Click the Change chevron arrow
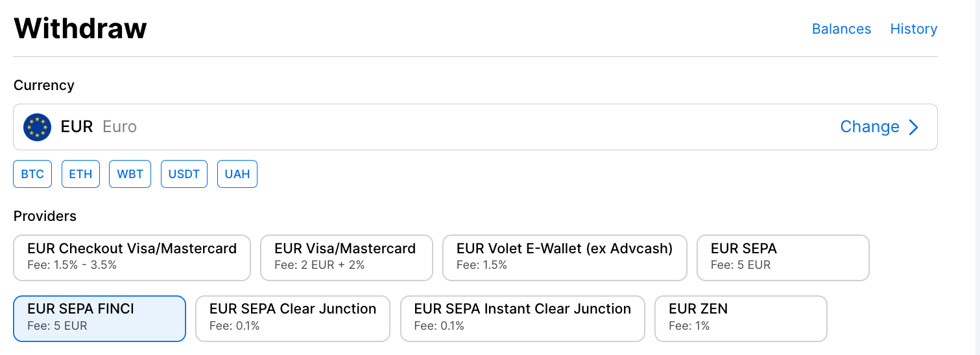980x355 pixels. [x=914, y=127]
